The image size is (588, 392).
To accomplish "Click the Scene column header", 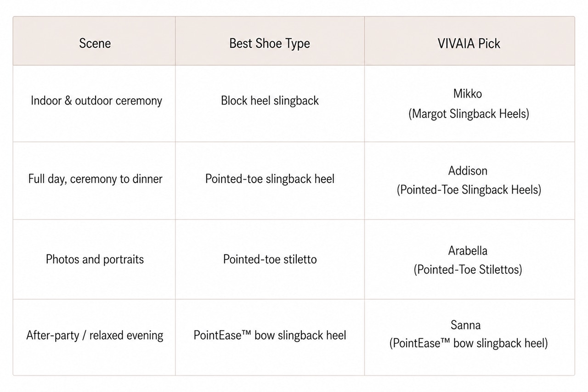I will click(x=95, y=43).
